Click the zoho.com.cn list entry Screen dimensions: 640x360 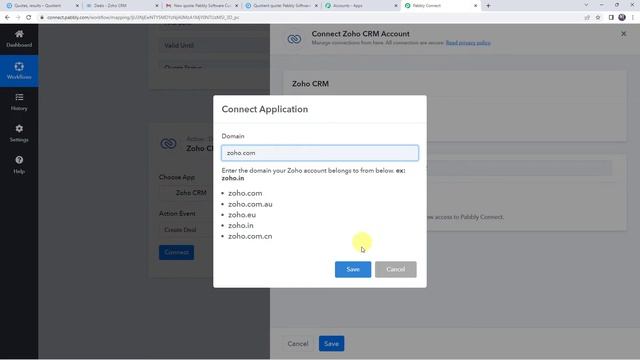(x=250, y=236)
